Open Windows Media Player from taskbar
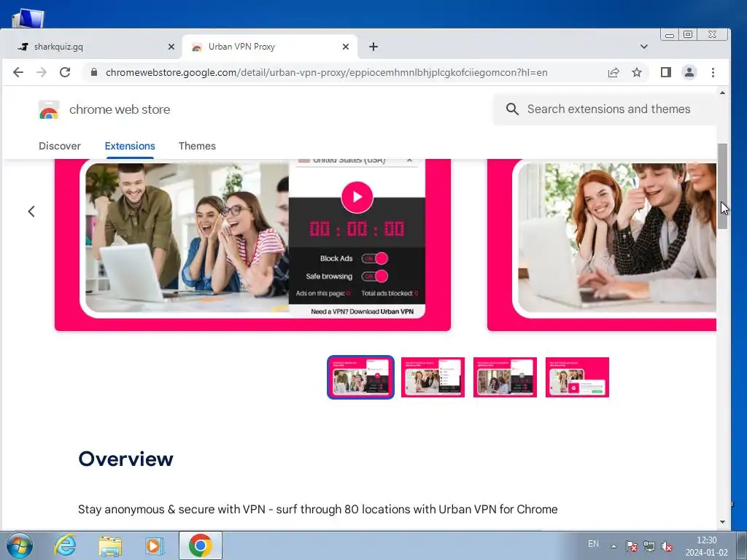Viewport: 747px width, 560px height. (x=154, y=545)
